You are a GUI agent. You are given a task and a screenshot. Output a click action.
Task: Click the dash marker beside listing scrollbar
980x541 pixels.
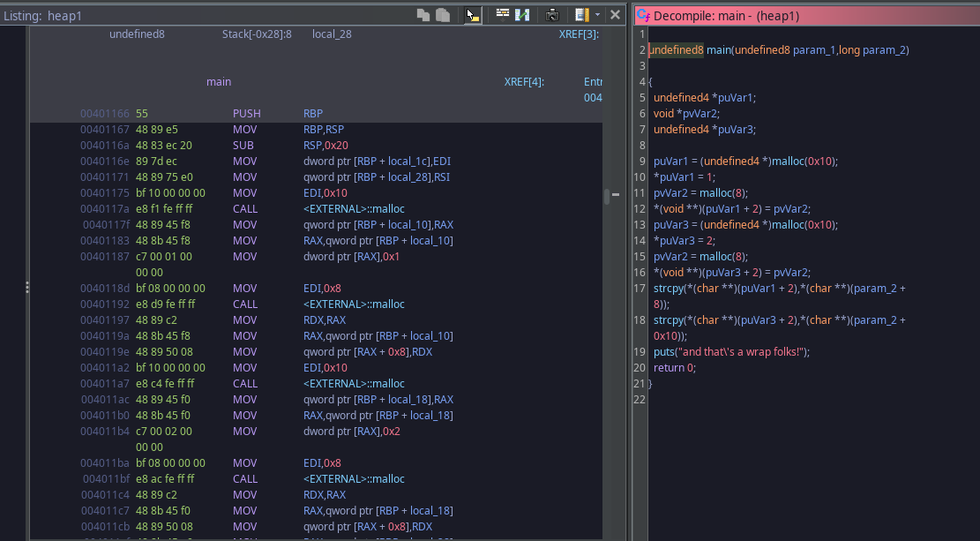point(616,194)
